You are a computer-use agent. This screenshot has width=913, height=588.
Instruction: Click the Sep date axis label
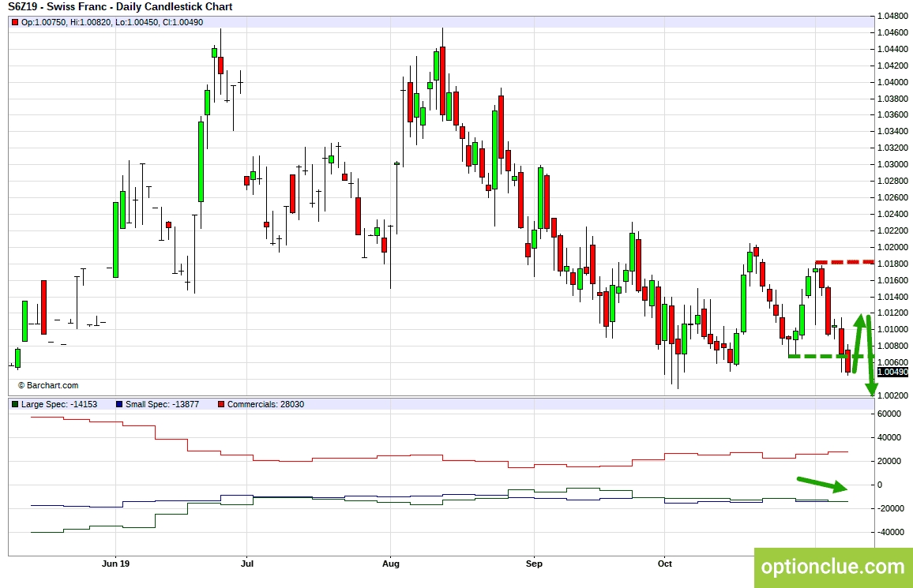[x=534, y=564]
